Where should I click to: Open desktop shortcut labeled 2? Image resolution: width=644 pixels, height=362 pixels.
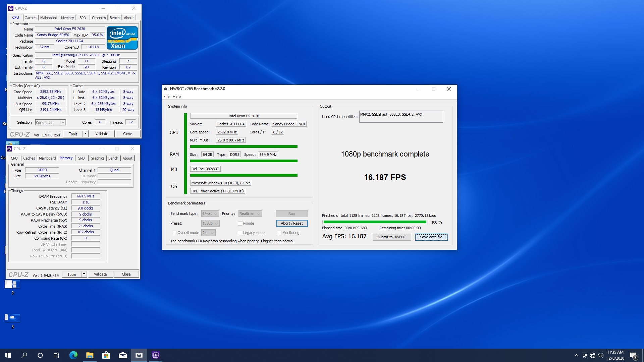pyautogui.click(x=12, y=287)
